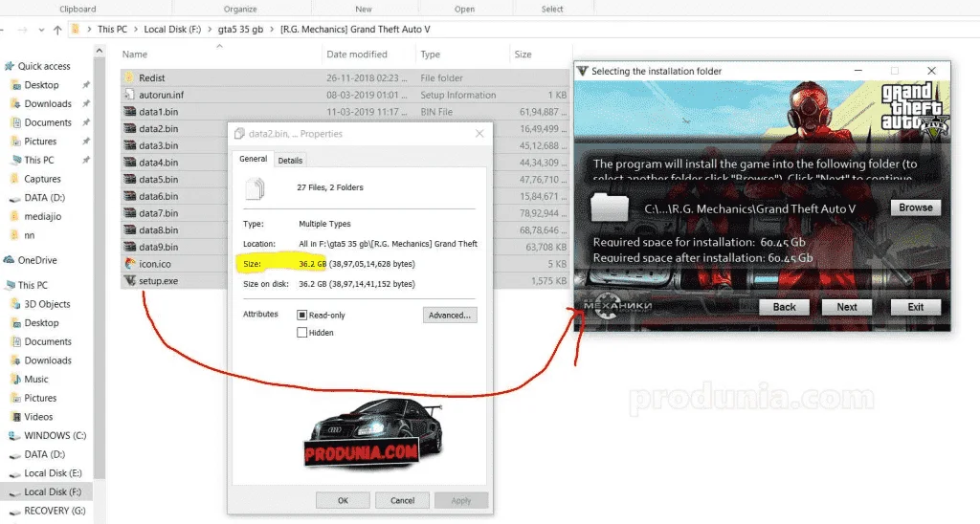Close the Properties dialog with X
This screenshot has width=980, height=524.
point(479,134)
